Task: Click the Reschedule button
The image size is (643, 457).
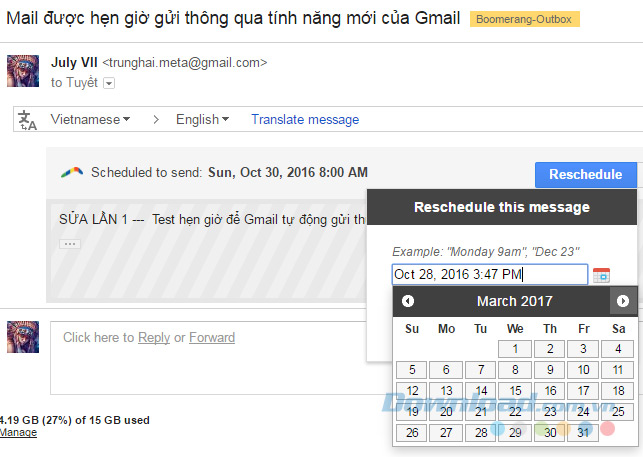Action: (586, 174)
